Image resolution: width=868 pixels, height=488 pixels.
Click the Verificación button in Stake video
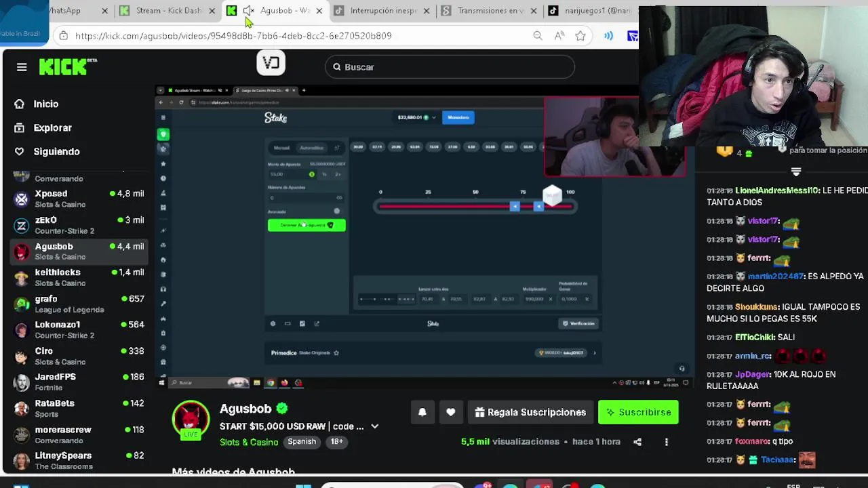click(x=578, y=323)
